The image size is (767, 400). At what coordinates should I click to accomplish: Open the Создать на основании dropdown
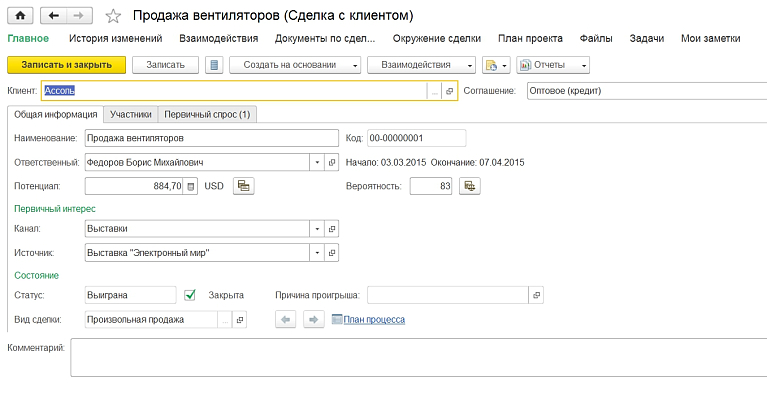point(296,65)
